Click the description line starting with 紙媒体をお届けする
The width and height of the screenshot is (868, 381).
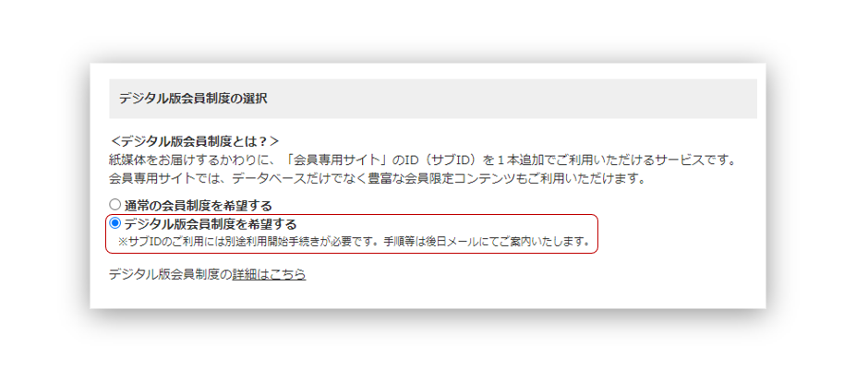coord(422,161)
